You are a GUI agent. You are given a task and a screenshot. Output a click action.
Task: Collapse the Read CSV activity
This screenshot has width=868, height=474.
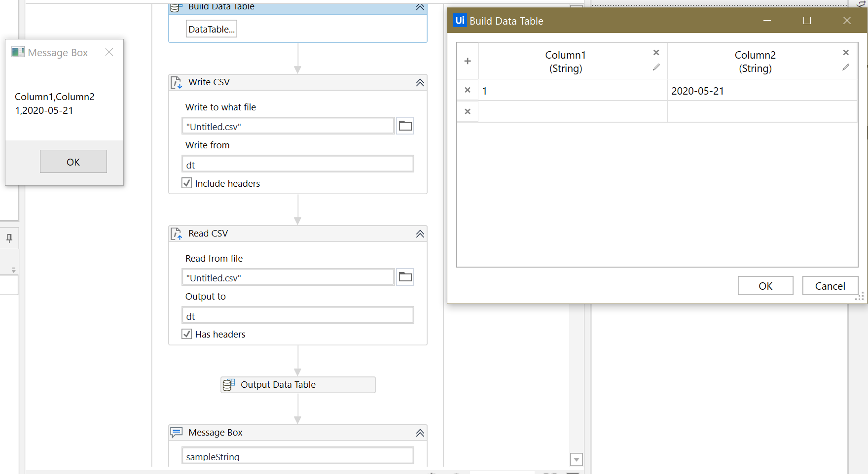(x=420, y=234)
